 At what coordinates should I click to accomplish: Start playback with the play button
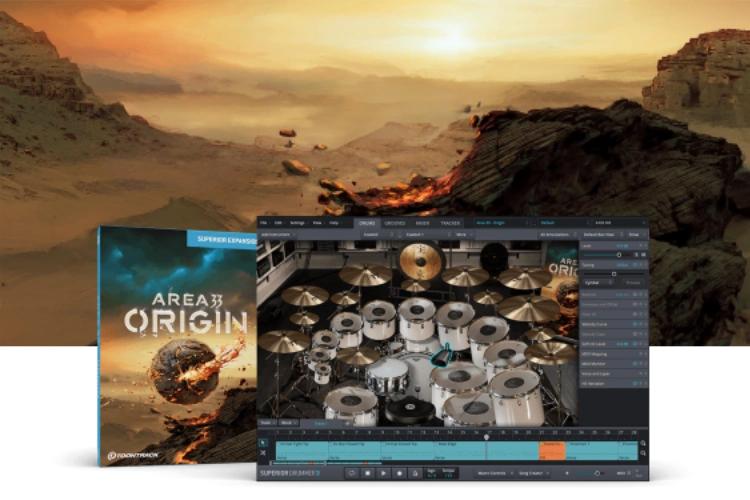383,473
